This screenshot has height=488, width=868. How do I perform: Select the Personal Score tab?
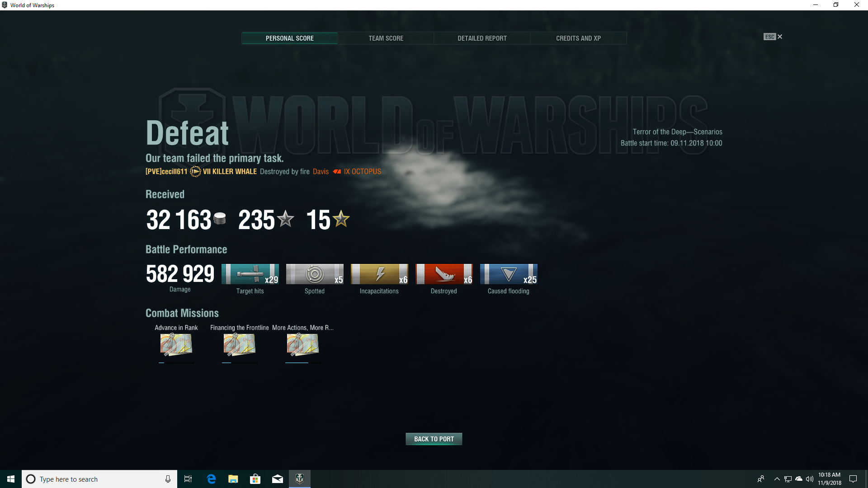[x=289, y=38]
